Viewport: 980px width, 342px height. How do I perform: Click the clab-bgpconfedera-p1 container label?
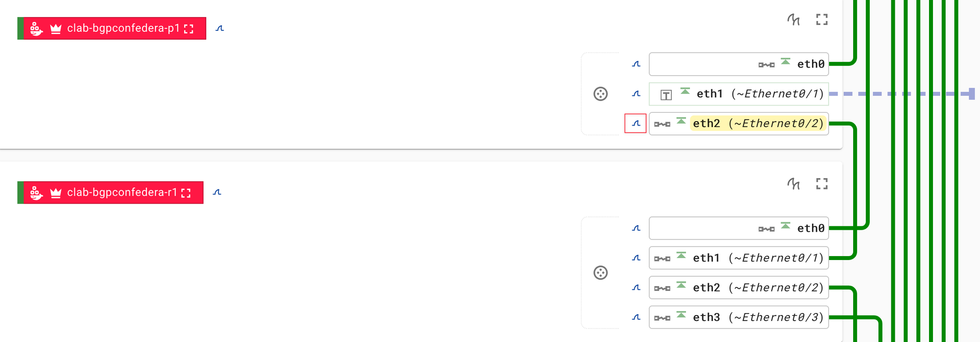pyautogui.click(x=122, y=28)
